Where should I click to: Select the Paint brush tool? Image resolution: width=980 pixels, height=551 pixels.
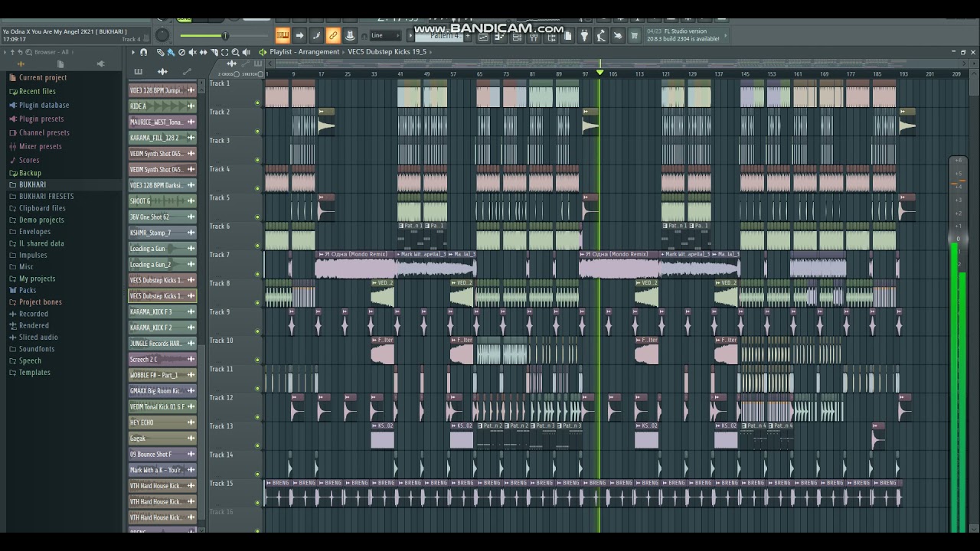(x=171, y=52)
